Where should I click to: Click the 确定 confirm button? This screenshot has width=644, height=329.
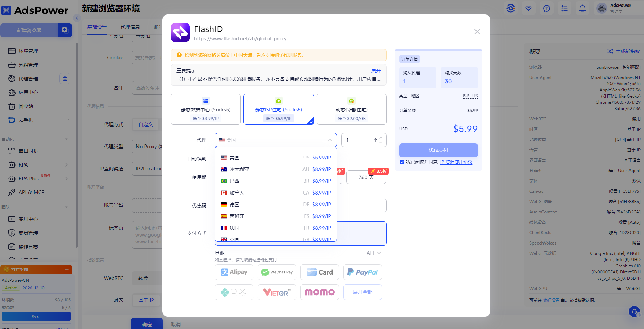coord(147,324)
